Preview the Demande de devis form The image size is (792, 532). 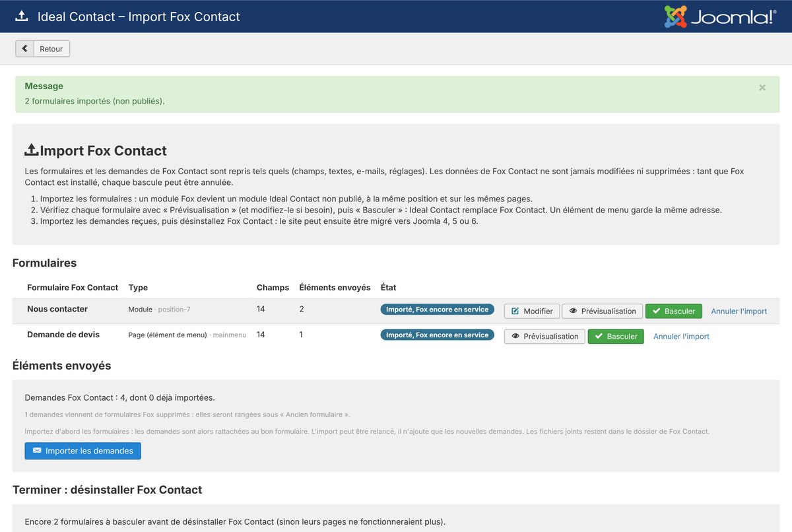click(x=544, y=337)
